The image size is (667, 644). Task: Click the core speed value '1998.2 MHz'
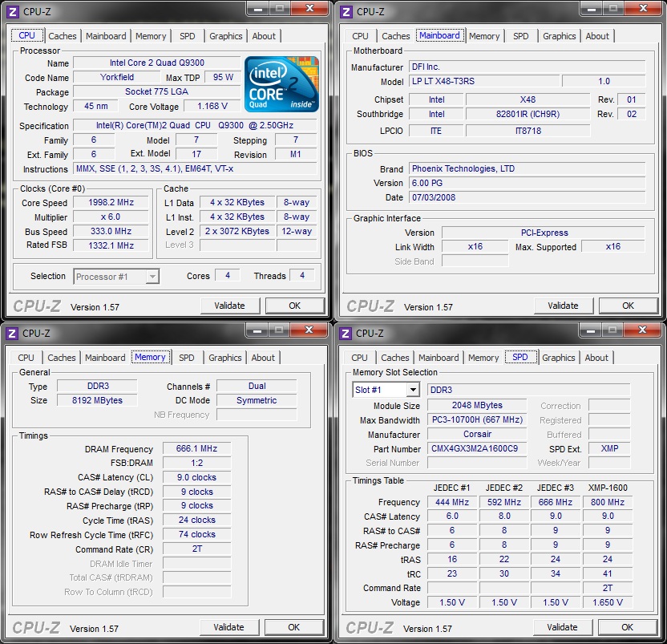click(x=111, y=202)
